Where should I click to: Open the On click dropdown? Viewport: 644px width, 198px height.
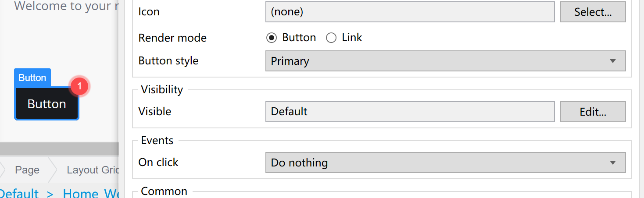[x=445, y=163]
